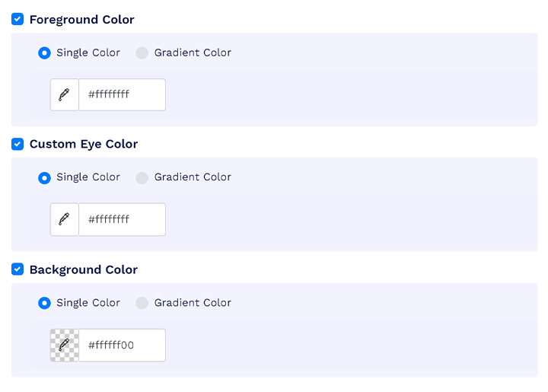Select Gradient Color under Foreground Color

(x=142, y=53)
